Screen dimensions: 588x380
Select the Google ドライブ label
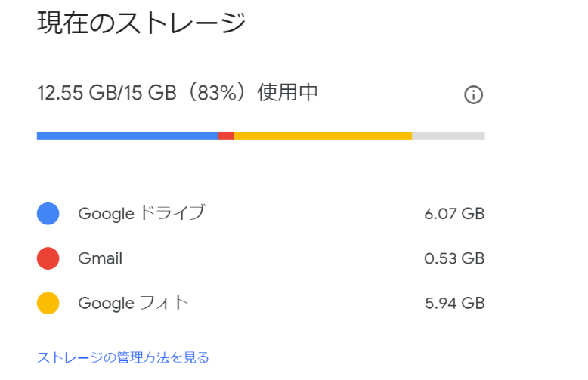pos(142,213)
